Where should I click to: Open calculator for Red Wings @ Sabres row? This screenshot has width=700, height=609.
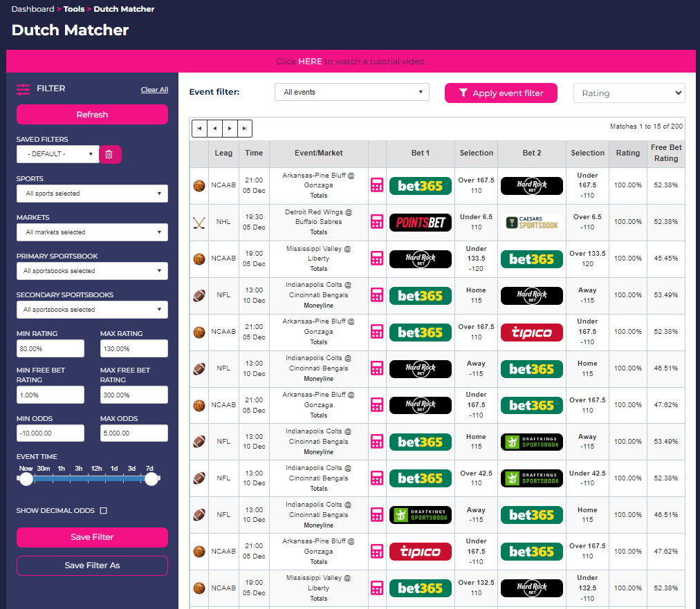(377, 222)
